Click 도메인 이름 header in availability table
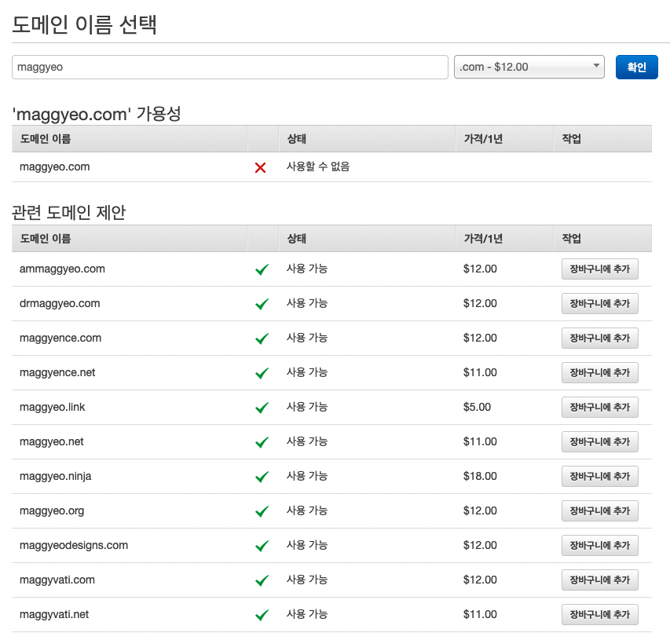The width and height of the screenshot is (670, 644). (46, 139)
